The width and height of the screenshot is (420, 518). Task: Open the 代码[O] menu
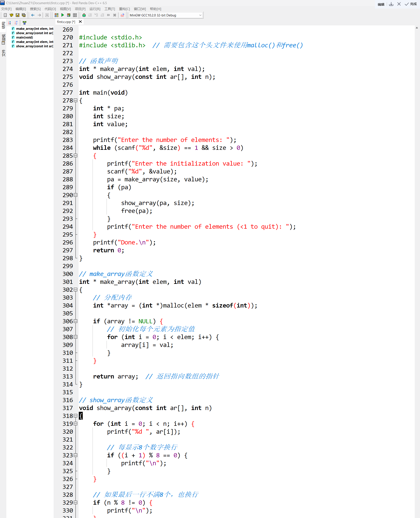(x=50, y=9)
